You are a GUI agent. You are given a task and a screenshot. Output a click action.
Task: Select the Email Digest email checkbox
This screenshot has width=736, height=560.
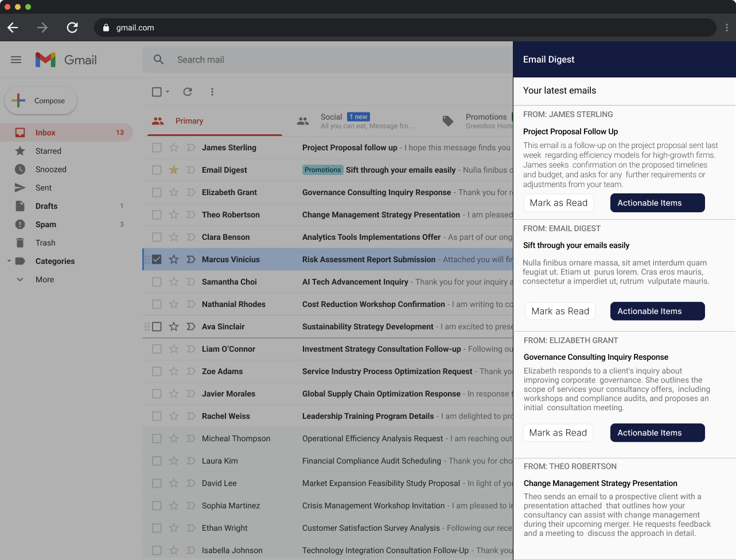(157, 170)
